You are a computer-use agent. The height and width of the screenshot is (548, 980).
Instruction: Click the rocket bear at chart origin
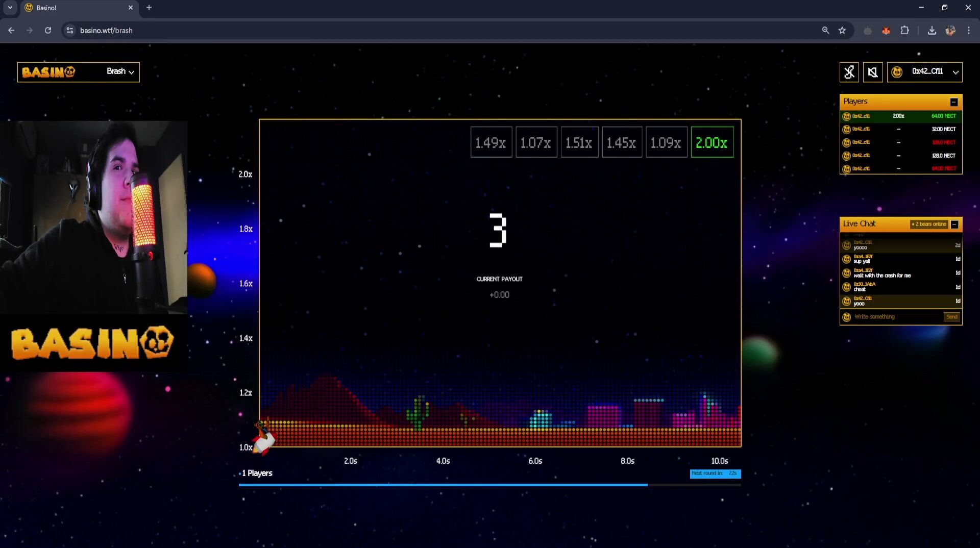tap(264, 438)
